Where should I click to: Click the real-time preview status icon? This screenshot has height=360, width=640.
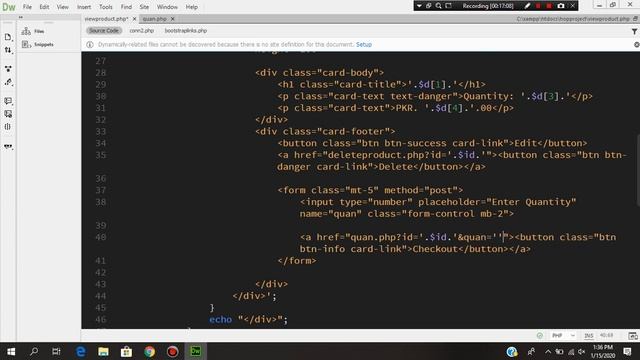click(633, 336)
